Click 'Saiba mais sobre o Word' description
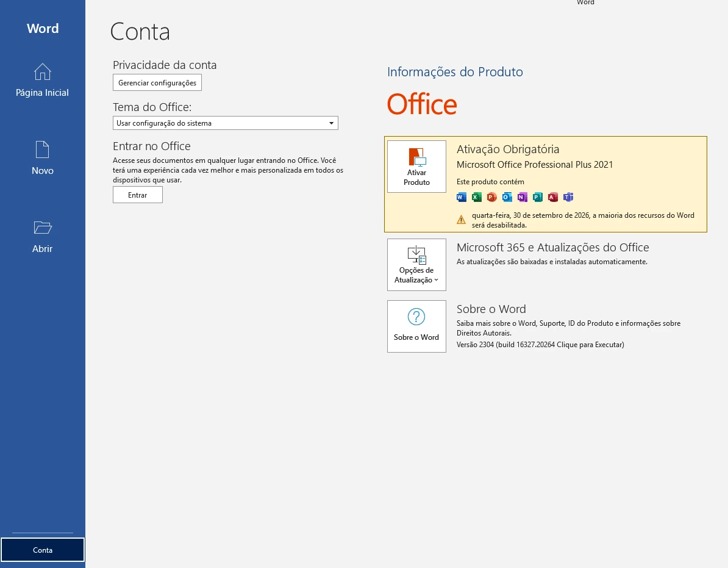The height and width of the screenshot is (568, 728). tap(568, 328)
